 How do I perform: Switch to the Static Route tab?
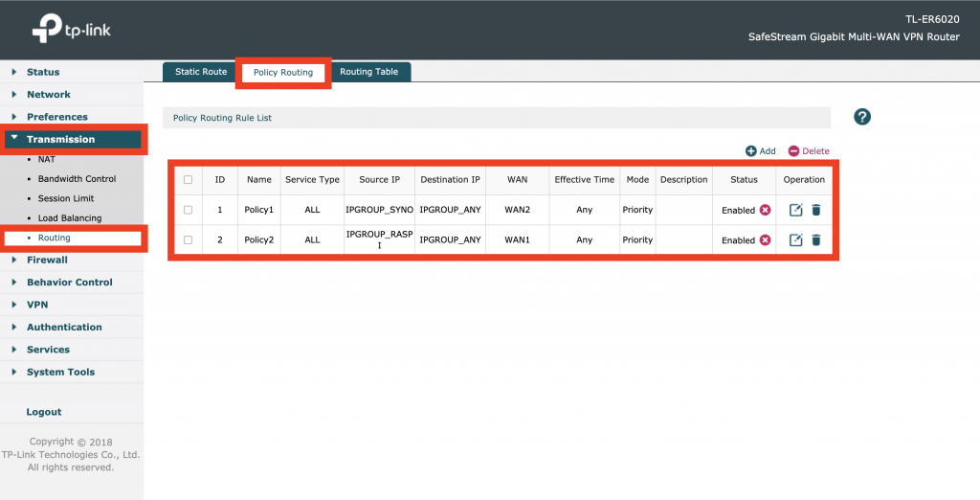coord(201,72)
